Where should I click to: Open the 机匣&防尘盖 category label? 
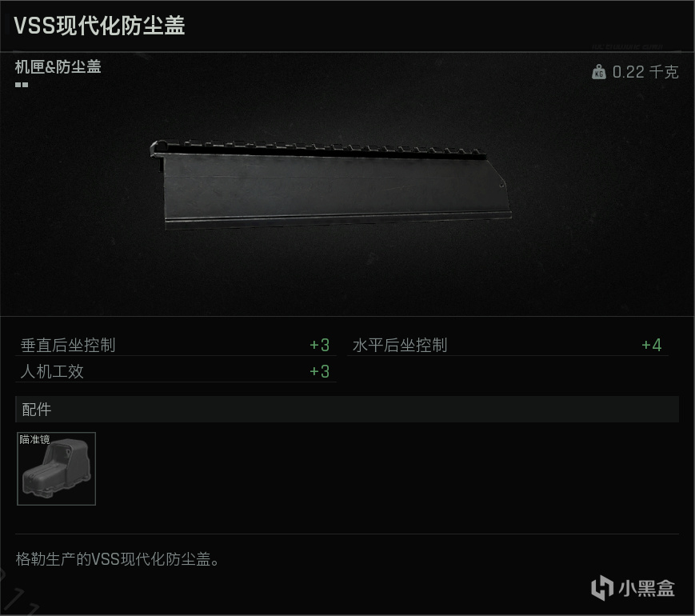pos(58,67)
